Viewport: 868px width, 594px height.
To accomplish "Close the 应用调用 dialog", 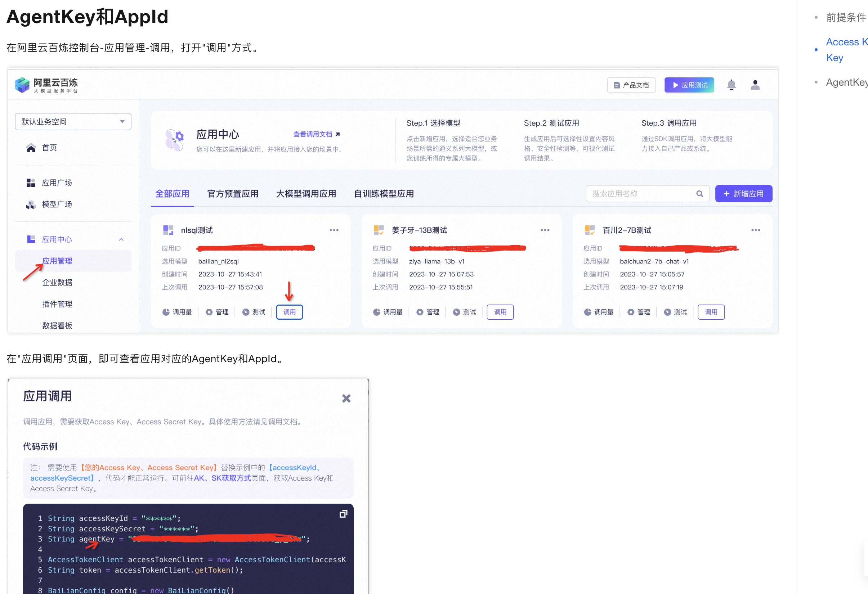I will click(x=346, y=399).
